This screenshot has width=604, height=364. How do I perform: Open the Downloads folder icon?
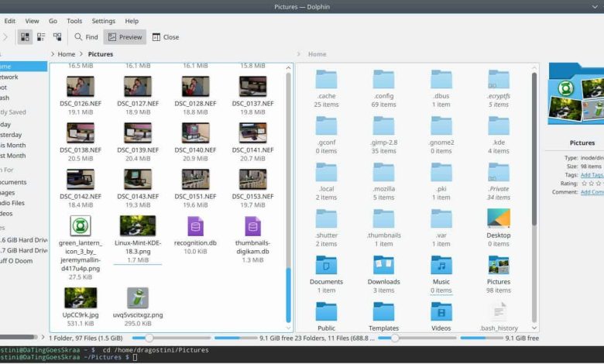383,265
